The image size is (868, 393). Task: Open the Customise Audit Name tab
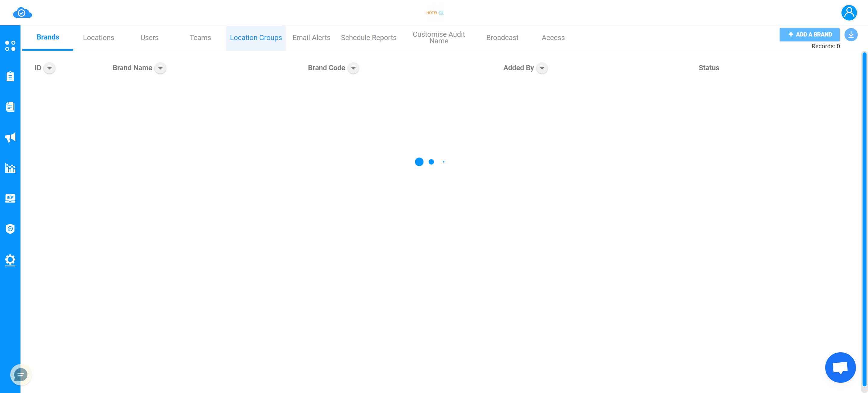coord(439,38)
